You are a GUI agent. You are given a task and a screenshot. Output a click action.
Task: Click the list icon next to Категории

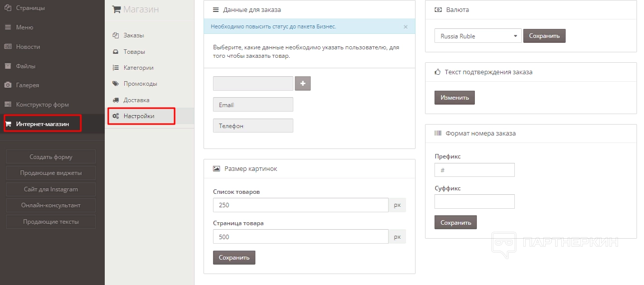[x=116, y=68]
